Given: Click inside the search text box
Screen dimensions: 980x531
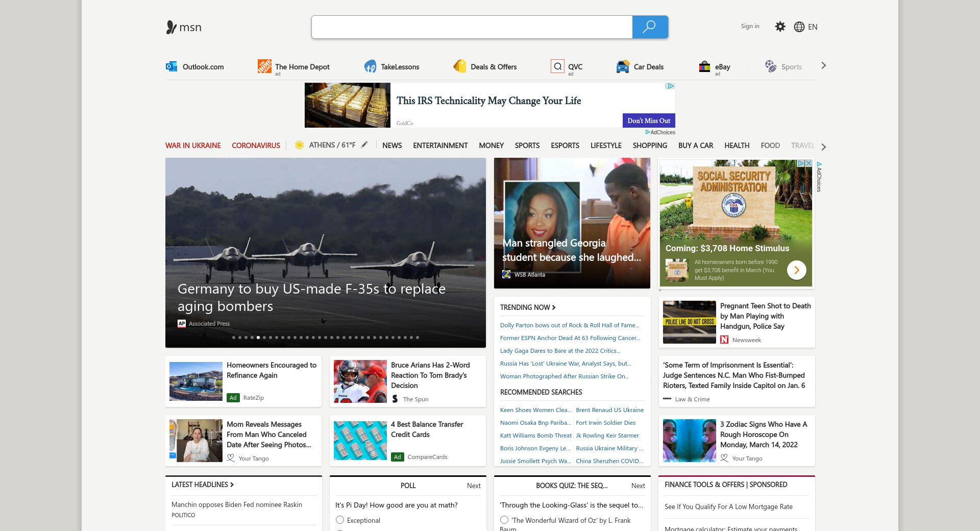Looking at the screenshot, I should (472, 27).
